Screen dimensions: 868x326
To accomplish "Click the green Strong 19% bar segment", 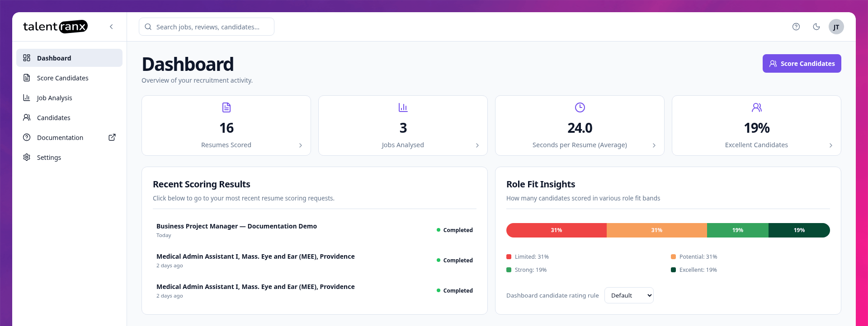I will [x=738, y=230].
